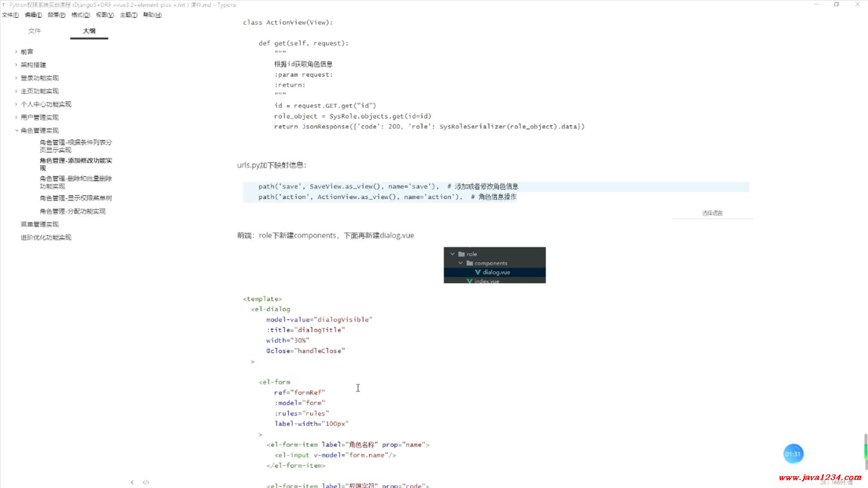The image size is (868, 488).
Task: Click the Typora app icon in title bar
Action: [x=4, y=5]
